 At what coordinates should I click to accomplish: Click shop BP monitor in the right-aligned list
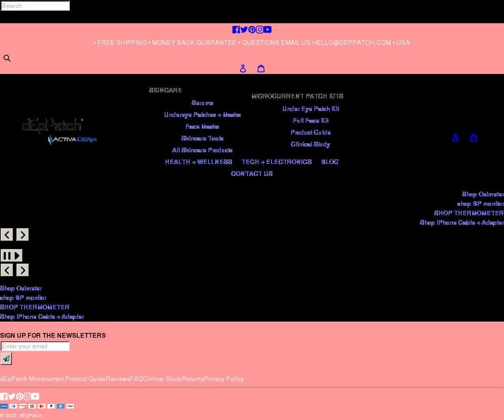point(480,204)
